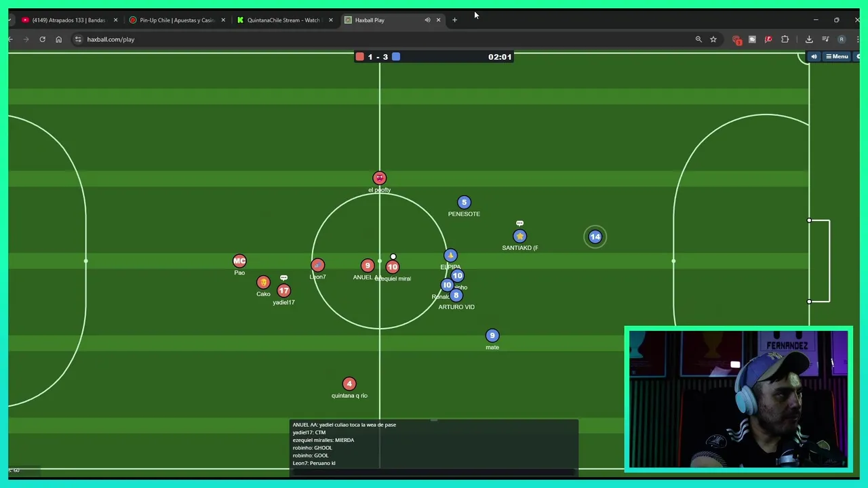Click the red team score square
This screenshot has height=488, width=868.
pos(360,57)
